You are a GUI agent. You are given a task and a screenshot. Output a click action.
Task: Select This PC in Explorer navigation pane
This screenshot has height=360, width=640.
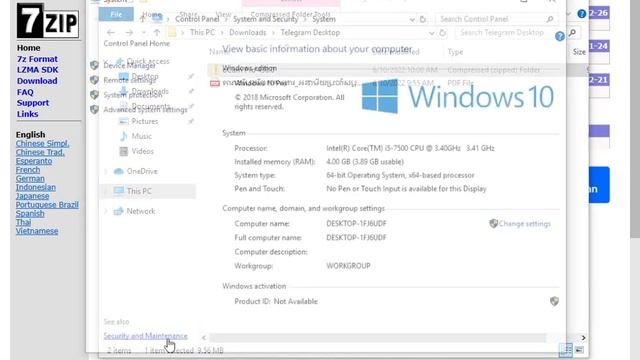(147, 191)
